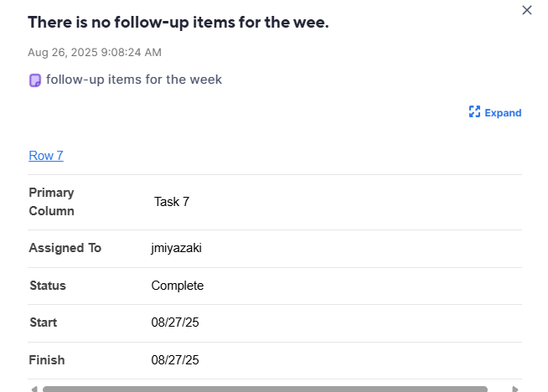Viewport: 548px width, 392px height.
Task: Click the horizontal scrollbar left arrow
Action: coord(34,389)
